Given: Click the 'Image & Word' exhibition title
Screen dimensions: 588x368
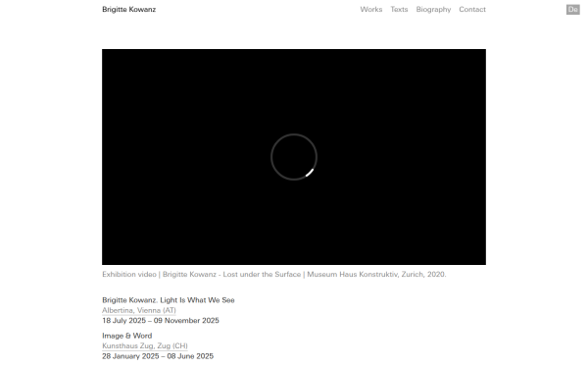Looking at the screenshot, I should 126,336.
